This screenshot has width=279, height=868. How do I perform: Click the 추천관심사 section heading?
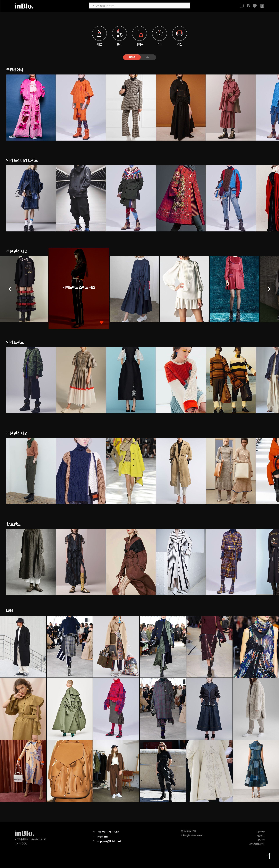[x=15, y=70]
